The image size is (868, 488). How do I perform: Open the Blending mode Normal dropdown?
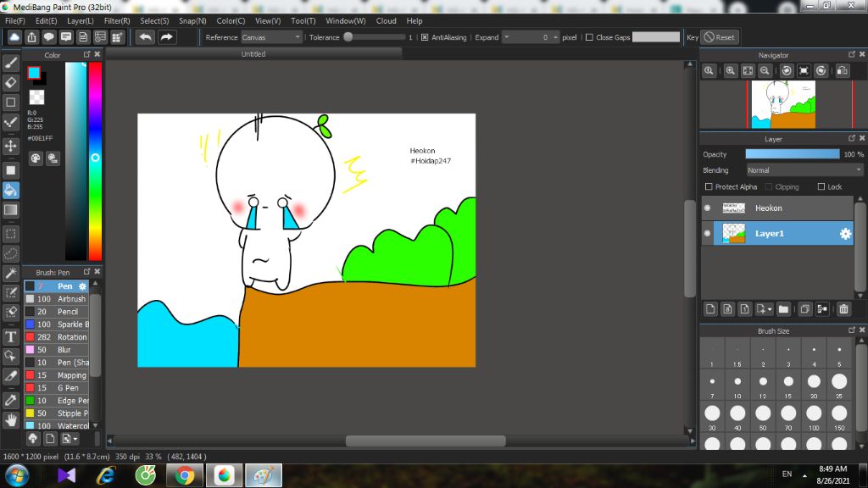[804, 170]
